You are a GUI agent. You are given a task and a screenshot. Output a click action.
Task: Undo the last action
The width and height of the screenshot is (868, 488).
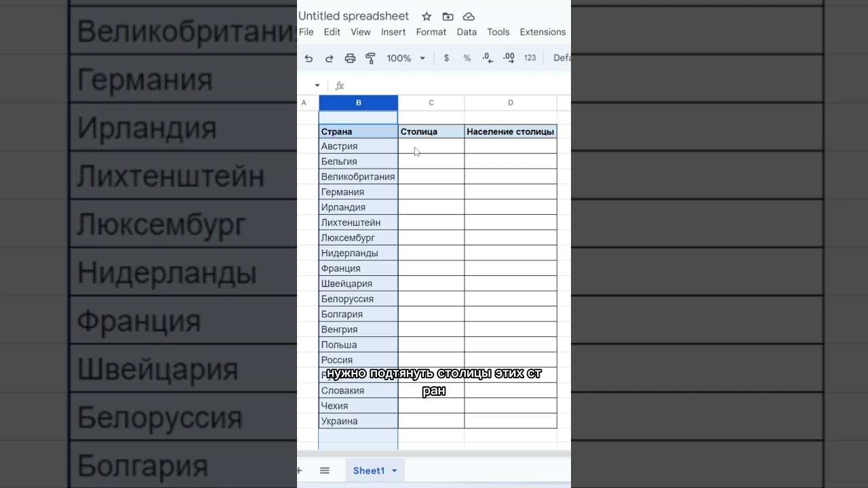click(309, 58)
